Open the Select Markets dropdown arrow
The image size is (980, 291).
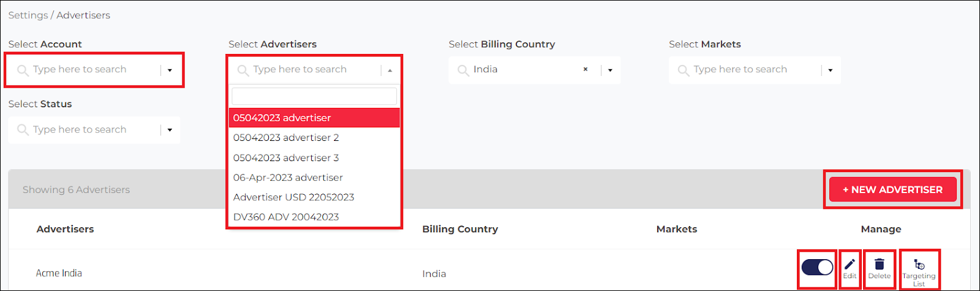pyautogui.click(x=831, y=70)
